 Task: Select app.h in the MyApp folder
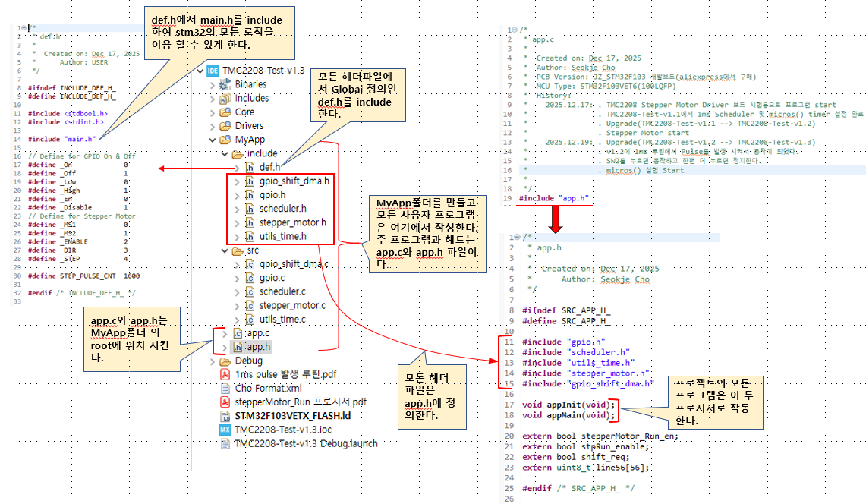point(258,347)
